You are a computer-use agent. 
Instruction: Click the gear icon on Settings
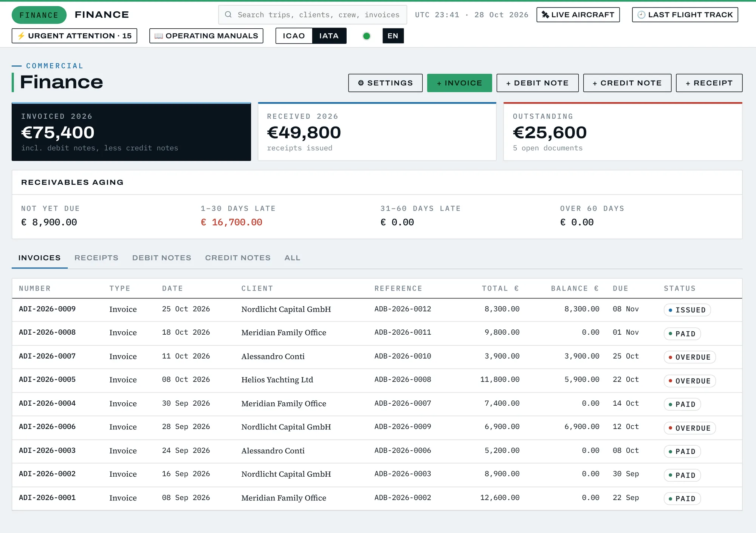361,83
